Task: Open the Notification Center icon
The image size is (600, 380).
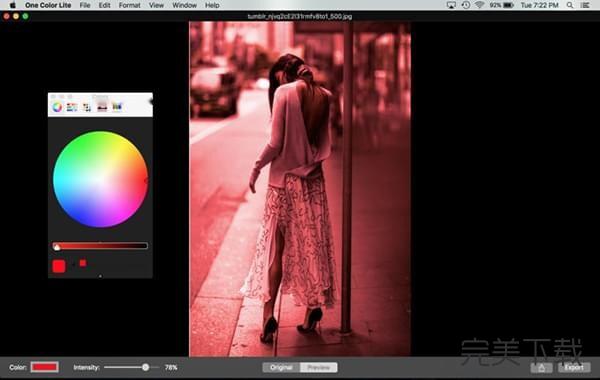Action: click(x=585, y=5)
